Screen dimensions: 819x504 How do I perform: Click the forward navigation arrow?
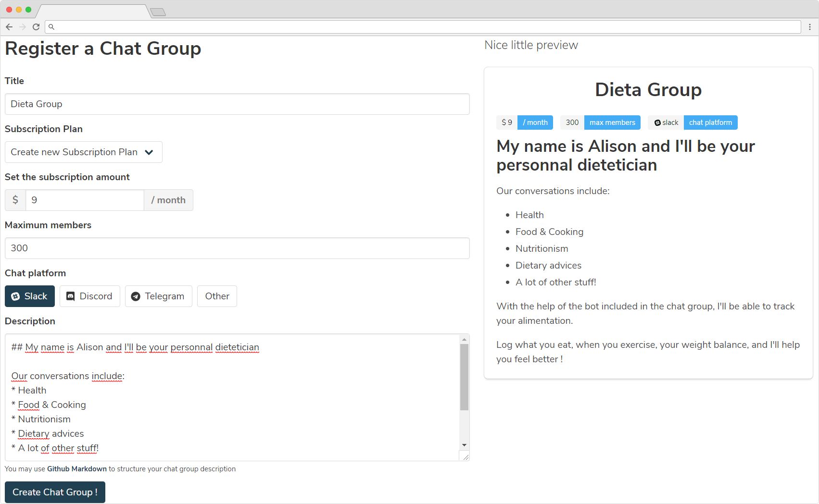(x=22, y=27)
